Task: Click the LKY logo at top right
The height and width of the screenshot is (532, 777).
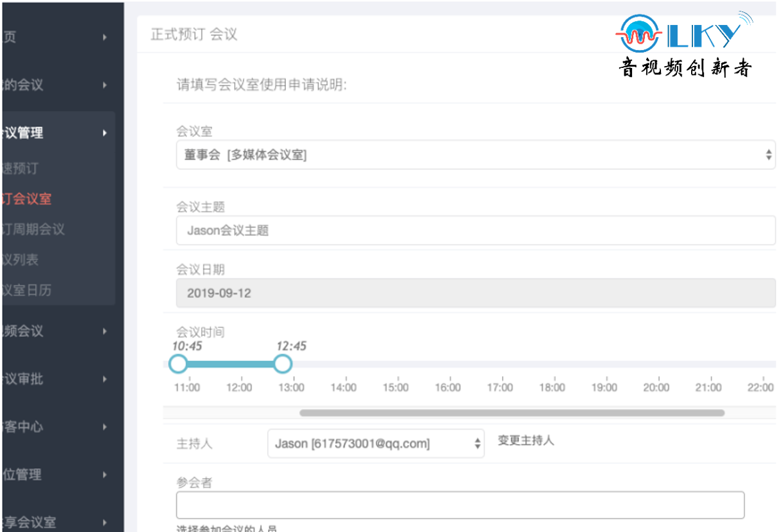Action: point(684,44)
